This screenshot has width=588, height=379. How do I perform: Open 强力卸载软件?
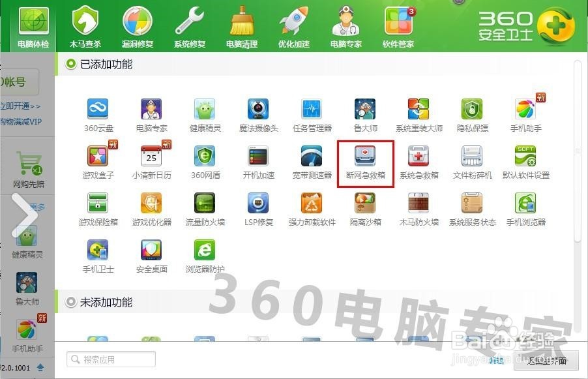(312, 209)
